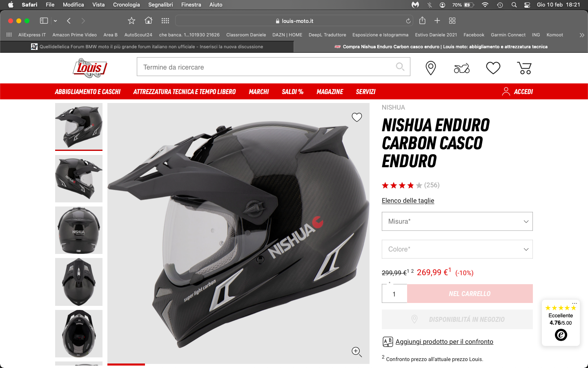Open Komoot bookmark
Screen dimensions: 588x368
click(x=555, y=35)
